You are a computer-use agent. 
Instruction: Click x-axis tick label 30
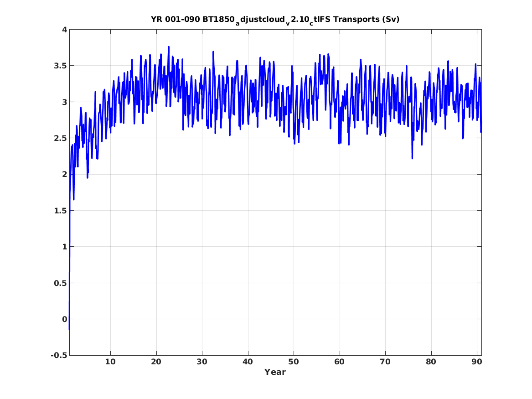coord(202,362)
